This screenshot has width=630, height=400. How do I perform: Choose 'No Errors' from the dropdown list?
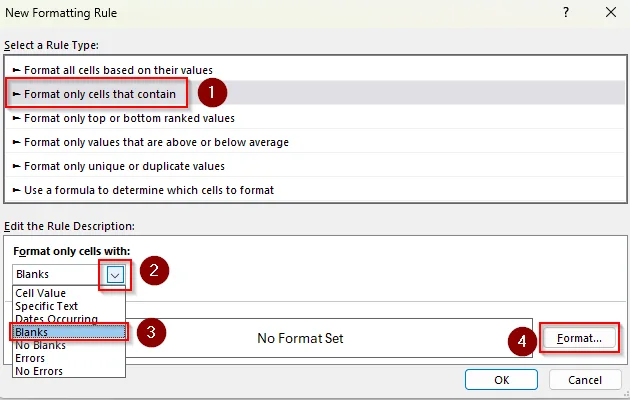[x=69, y=371]
